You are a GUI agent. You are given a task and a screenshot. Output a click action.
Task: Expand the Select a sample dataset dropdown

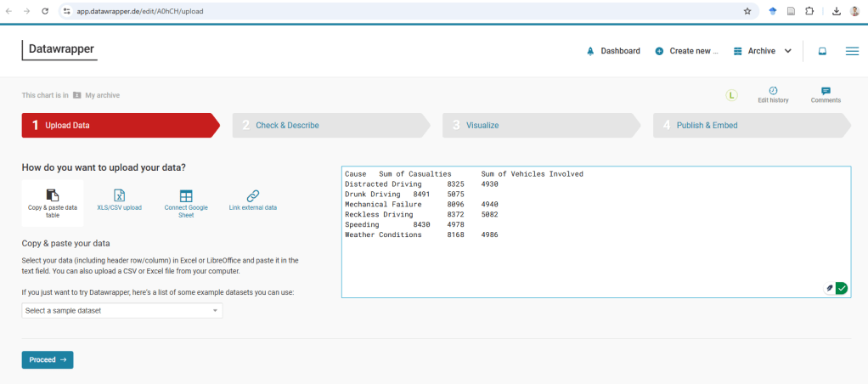click(x=121, y=311)
